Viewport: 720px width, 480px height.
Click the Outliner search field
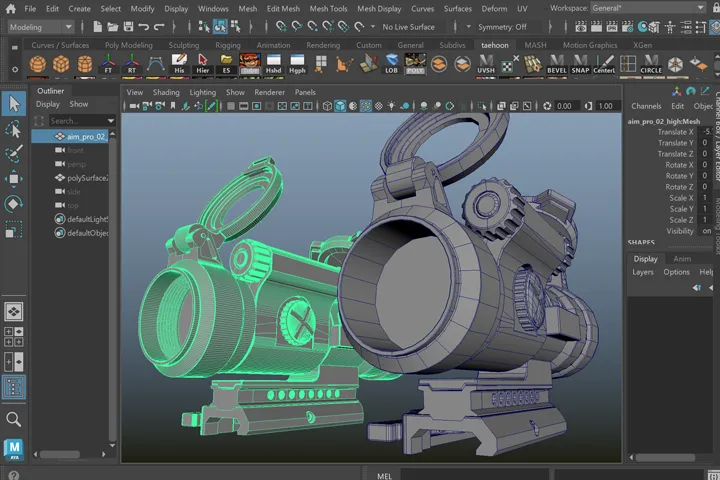coord(77,121)
